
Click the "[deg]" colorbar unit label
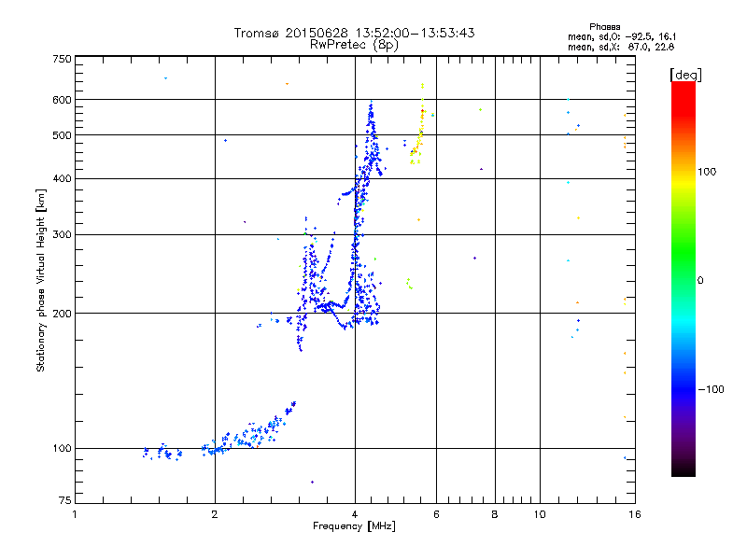(x=685, y=75)
